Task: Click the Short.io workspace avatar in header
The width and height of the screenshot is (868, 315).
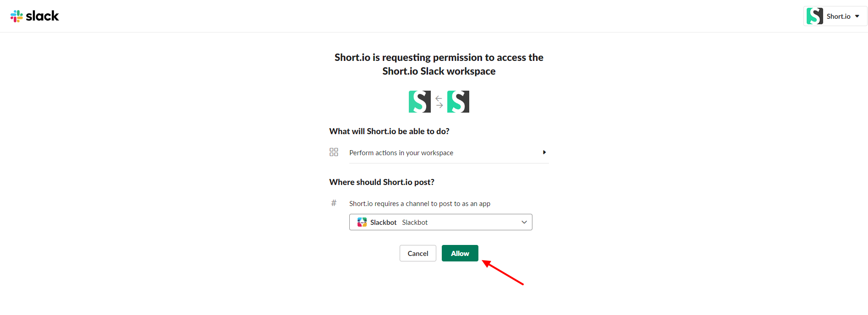Action: coord(814,16)
